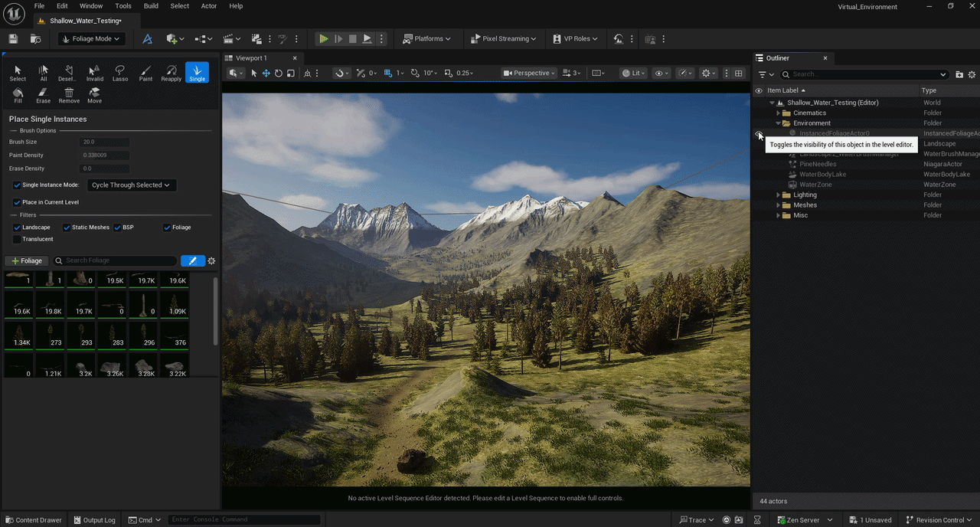
Task: Open Outliner settings gear
Action: click(972, 74)
